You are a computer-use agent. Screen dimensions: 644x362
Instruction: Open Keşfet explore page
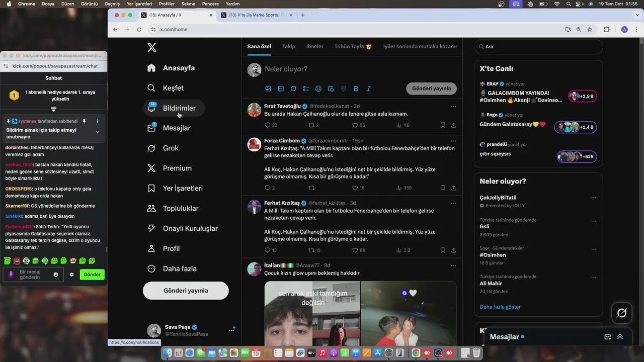coord(166,88)
